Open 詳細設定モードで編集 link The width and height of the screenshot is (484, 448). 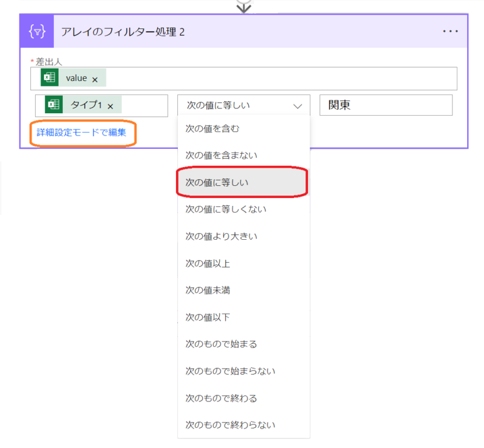[82, 133]
